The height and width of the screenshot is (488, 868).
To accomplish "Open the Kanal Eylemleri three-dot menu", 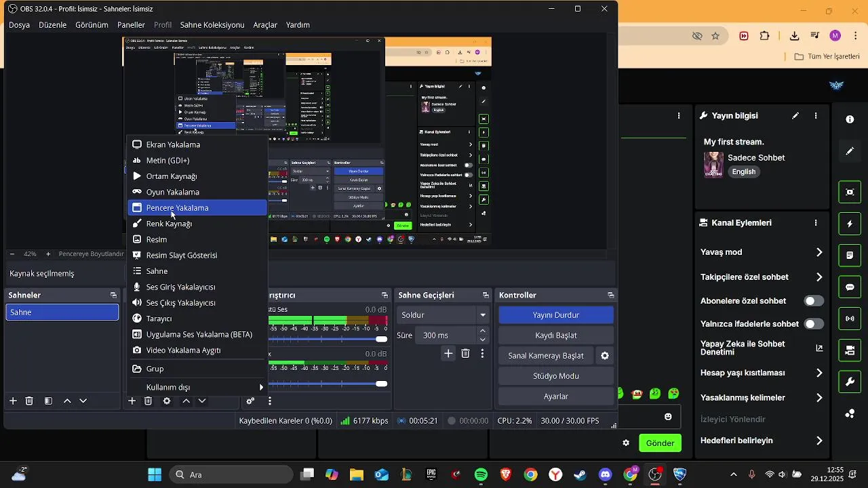I will click(x=816, y=223).
